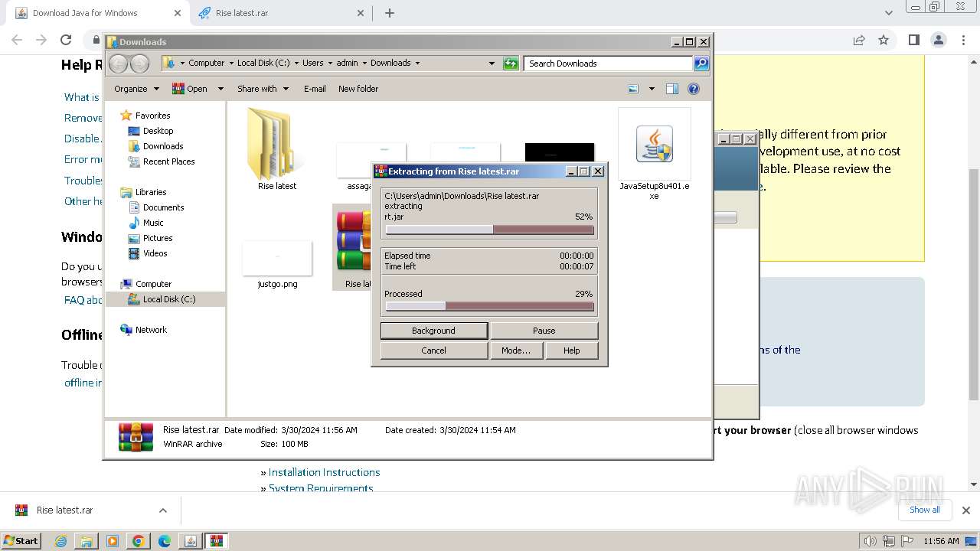Create a New folder

[x=358, y=89]
